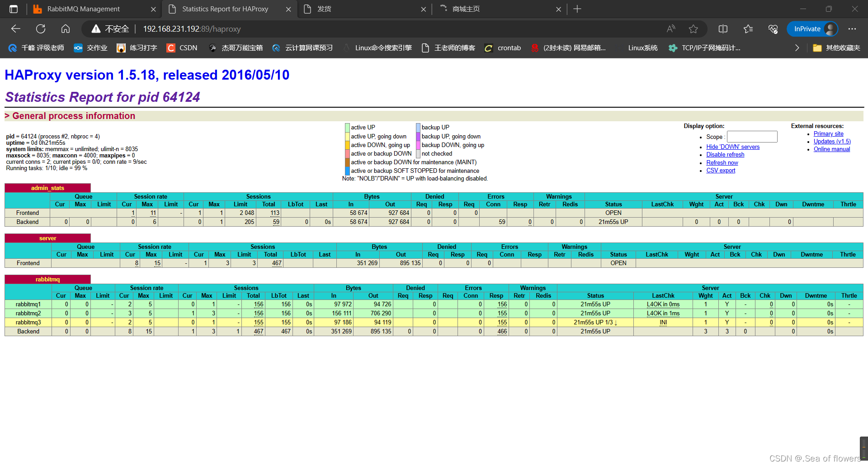
Task: Click the CSV export link
Action: 721,171
